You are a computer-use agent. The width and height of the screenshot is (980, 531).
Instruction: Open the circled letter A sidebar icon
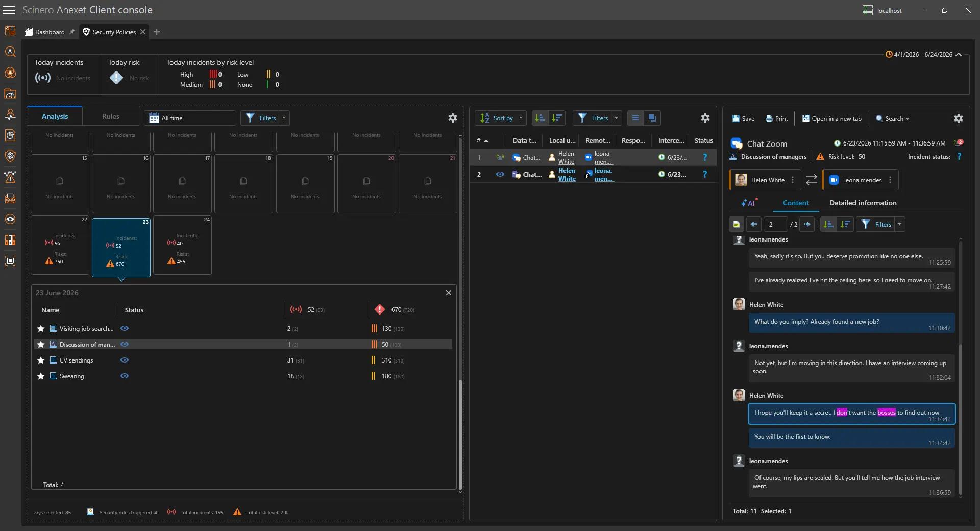[10, 52]
